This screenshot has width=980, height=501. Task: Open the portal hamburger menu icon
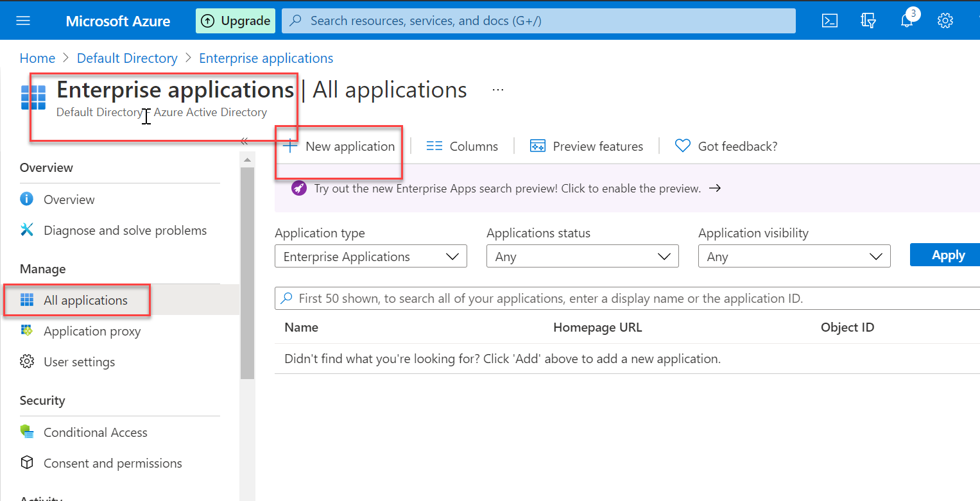point(23,20)
